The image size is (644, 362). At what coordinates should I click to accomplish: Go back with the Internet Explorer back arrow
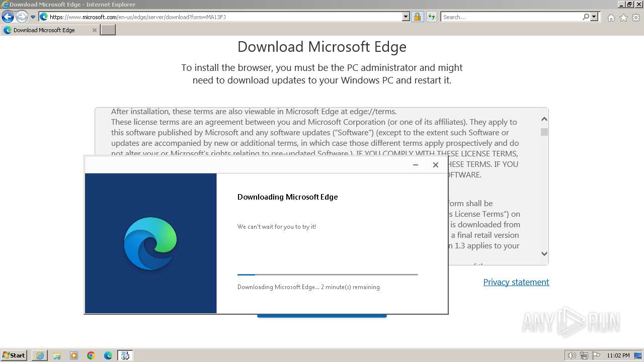click(x=8, y=17)
